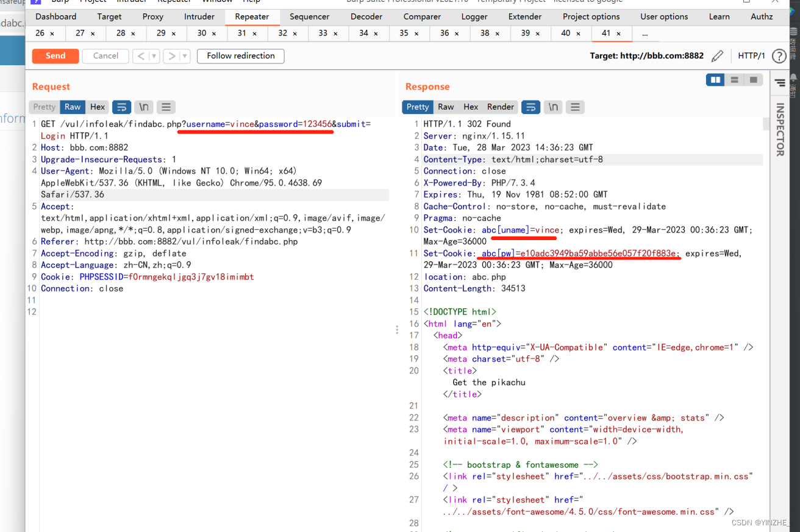Image resolution: width=800 pixels, height=532 pixels.
Task: Click 'HTTP/1.1 302 Found' response status line
Action: [x=467, y=124]
